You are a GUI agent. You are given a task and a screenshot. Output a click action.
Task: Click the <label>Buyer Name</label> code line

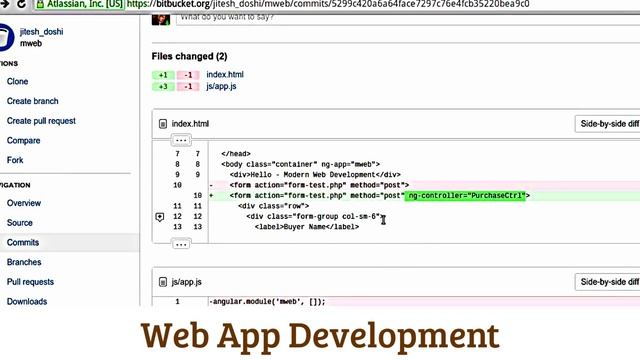[307, 227]
